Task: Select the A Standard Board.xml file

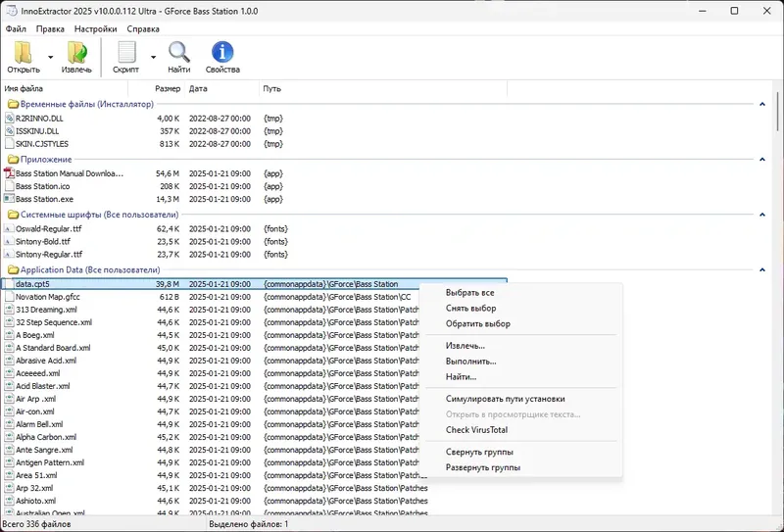Action: point(53,348)
